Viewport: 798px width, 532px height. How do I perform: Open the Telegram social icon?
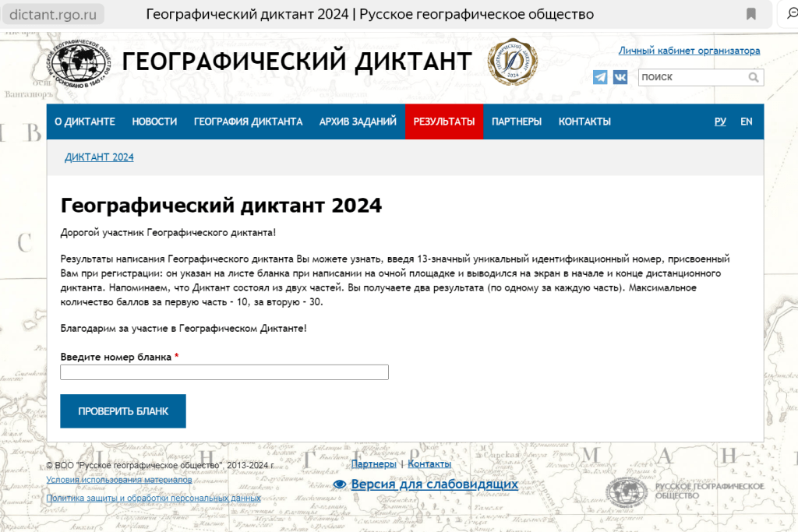pos(600,77)
